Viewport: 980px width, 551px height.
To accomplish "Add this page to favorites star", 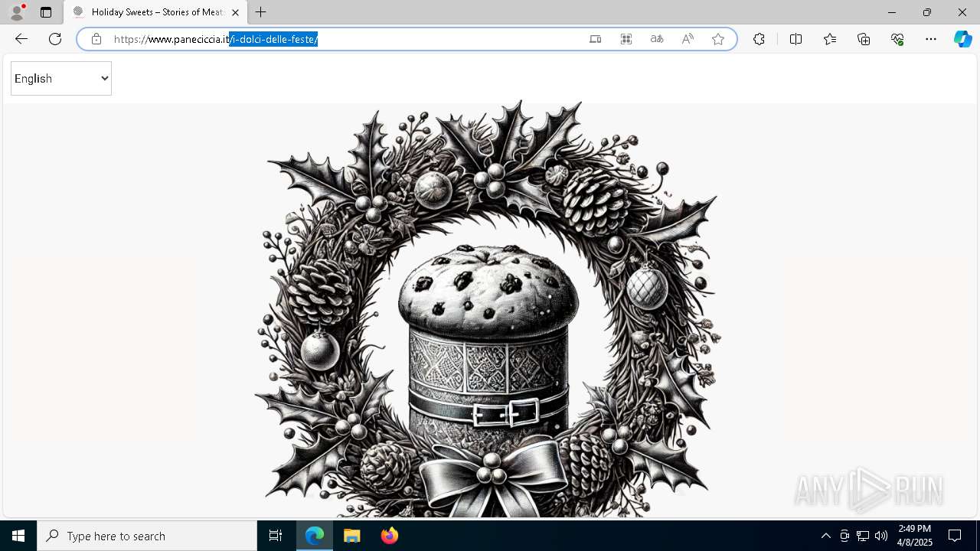I will pos(718,39).
